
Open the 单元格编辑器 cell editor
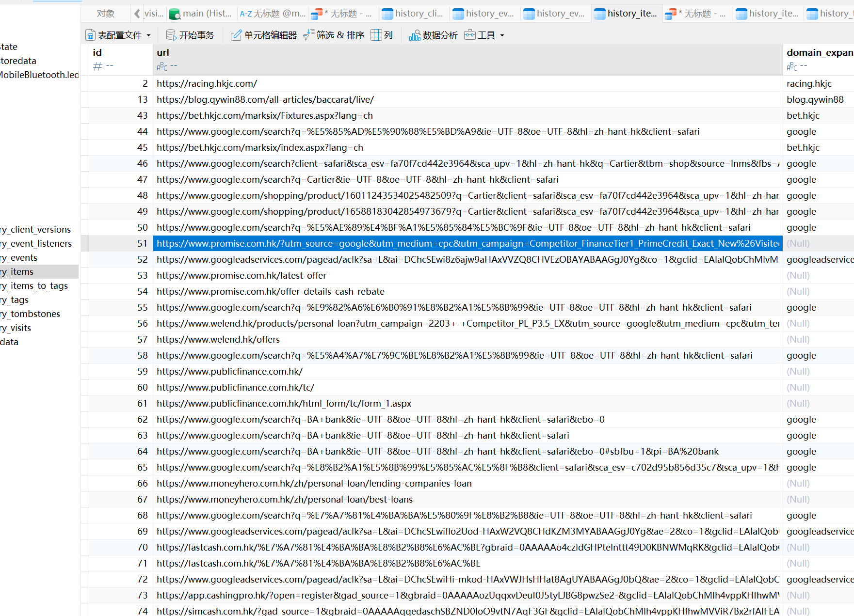point(264,35)
